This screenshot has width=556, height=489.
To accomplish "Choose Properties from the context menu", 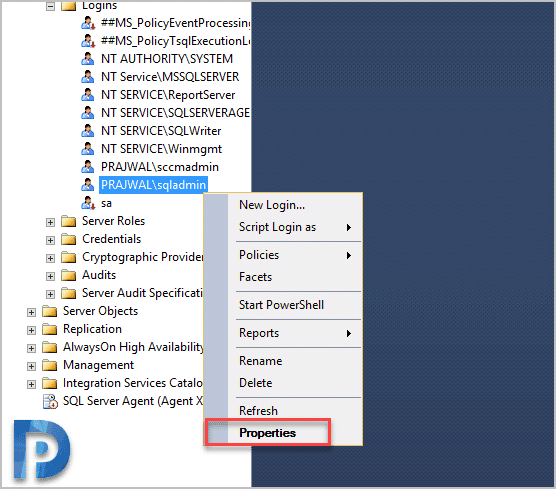I will [x=267, y=433].
